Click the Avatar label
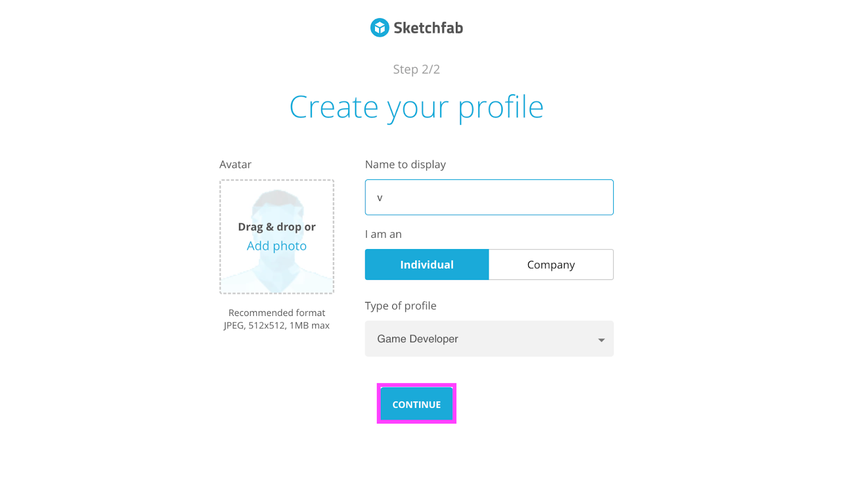This screenshot has width=857, height=504. tap(235, 164)
